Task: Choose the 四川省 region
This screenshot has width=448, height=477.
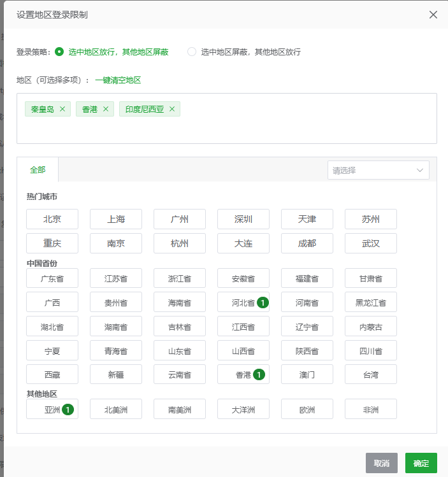Action: pos(371,350)
